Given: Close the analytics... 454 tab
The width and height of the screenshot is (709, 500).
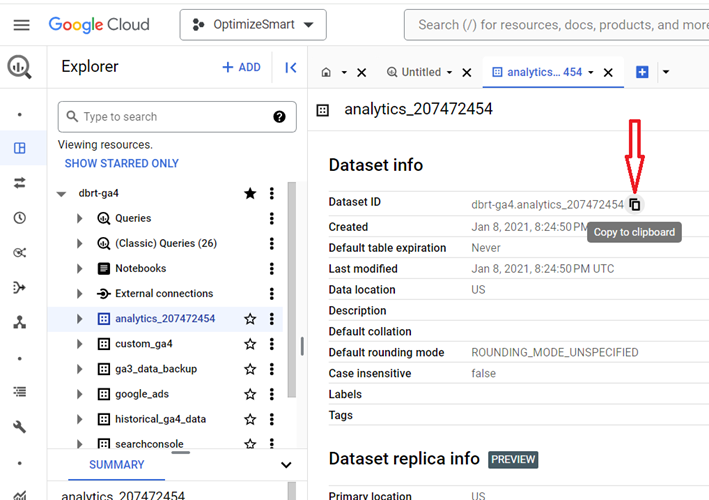Looking at the screenshot, I should (x=608, y=72).
